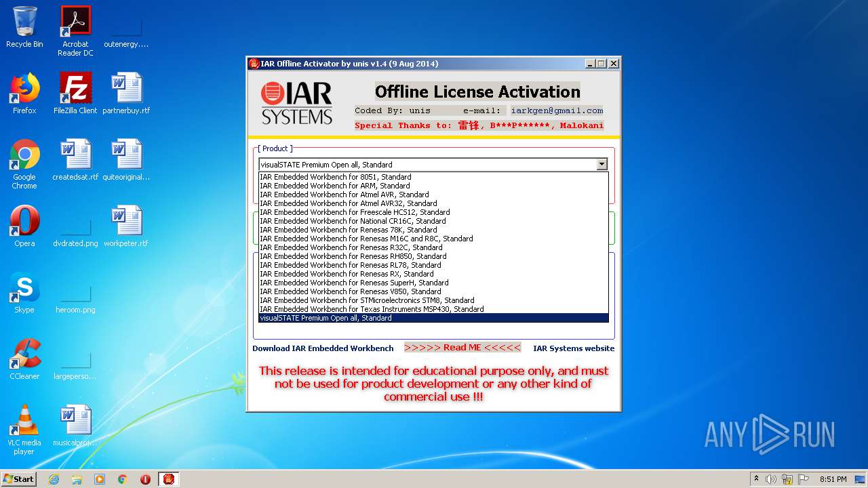Open musicalpro document icon on desktop
This screenshot has width=868, height=488.
pyautogui.click(x=75, y=426)
